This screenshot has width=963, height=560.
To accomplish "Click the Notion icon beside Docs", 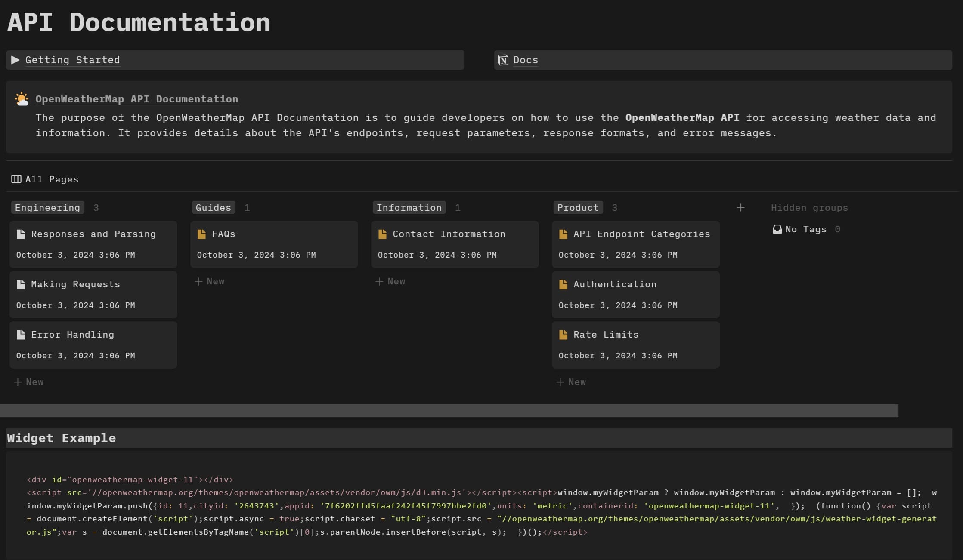I will click(x=503, y=60).
